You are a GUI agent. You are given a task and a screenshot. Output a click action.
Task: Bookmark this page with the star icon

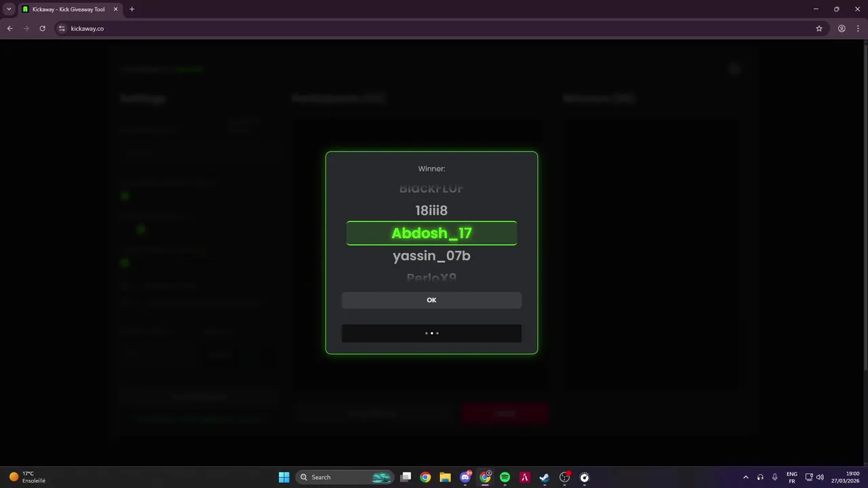(x=819, y=28)
